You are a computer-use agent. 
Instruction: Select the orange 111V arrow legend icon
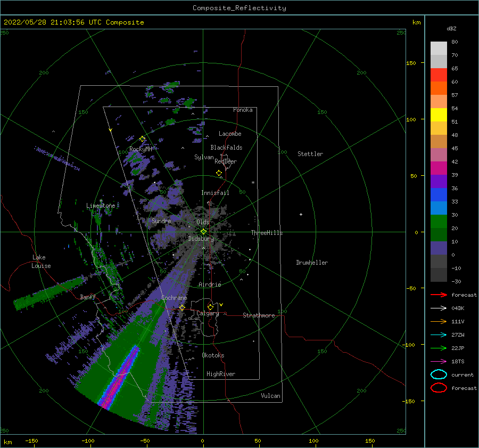439,321
